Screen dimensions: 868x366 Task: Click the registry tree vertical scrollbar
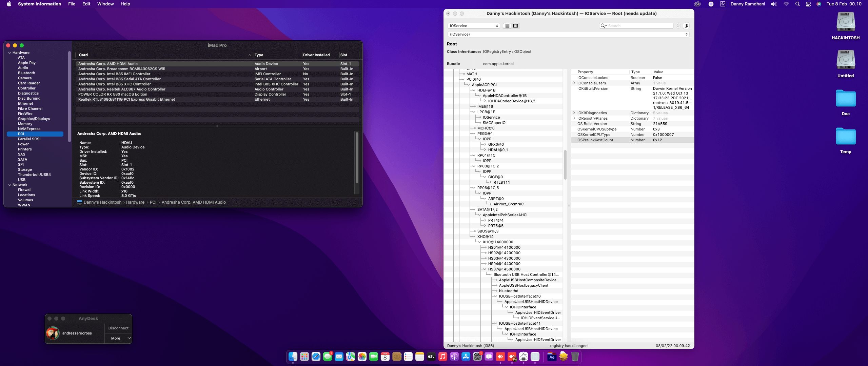click(x=565, y=165)
